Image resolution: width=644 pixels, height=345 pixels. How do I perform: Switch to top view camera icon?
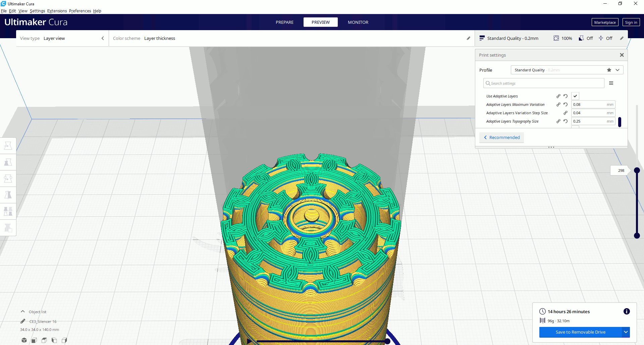[44, 340]
